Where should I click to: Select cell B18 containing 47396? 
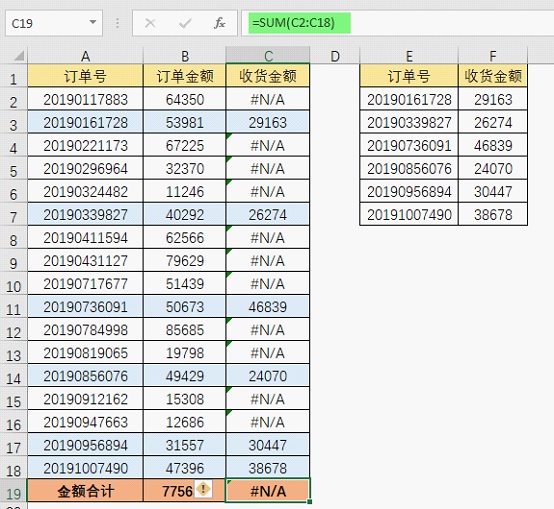[184, 468]
